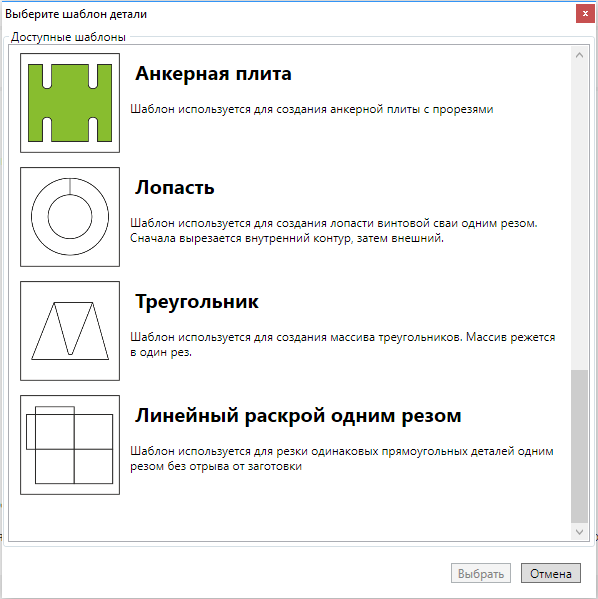
Task: Click the Отмена button
Action: pyautogui.click(x=551, y=573)
